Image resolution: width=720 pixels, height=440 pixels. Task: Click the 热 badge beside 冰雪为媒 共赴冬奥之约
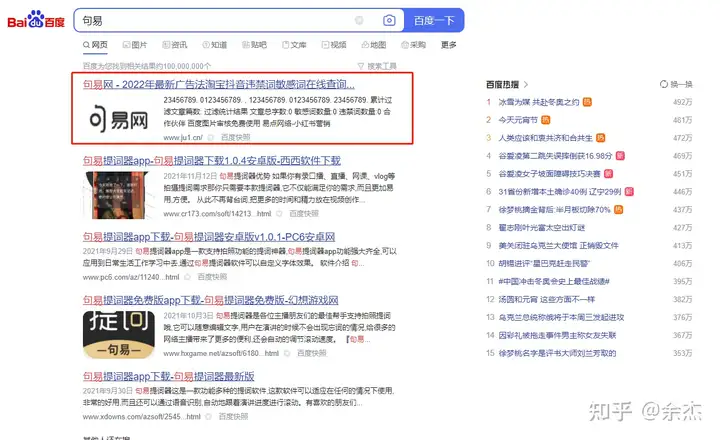click(x=587, y=102)
